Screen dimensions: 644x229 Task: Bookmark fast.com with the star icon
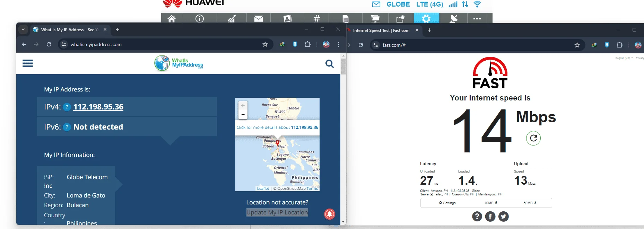[577, 45]
